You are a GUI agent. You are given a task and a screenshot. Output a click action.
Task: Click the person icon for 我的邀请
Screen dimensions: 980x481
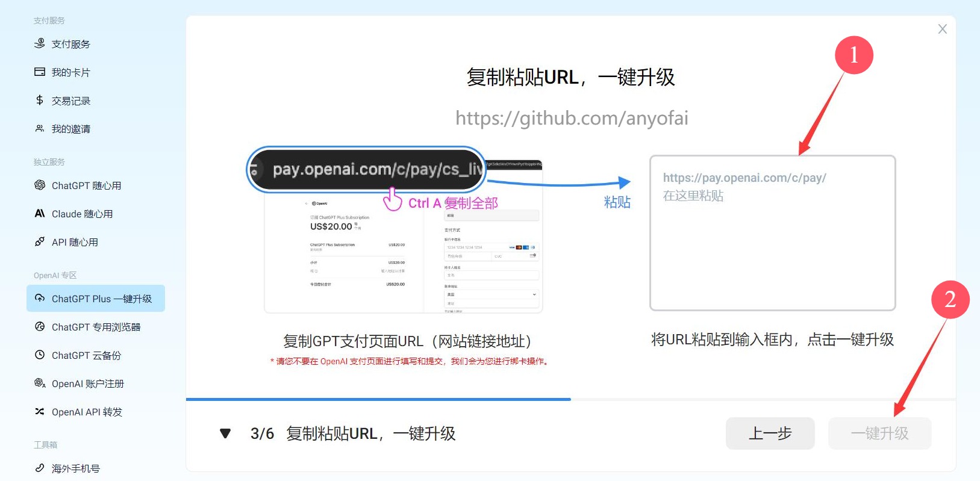40,128
